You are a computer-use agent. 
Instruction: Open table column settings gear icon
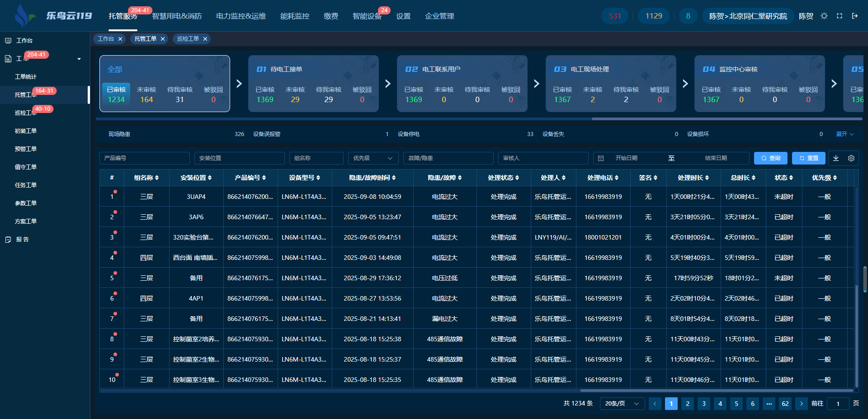coord(851,158)
